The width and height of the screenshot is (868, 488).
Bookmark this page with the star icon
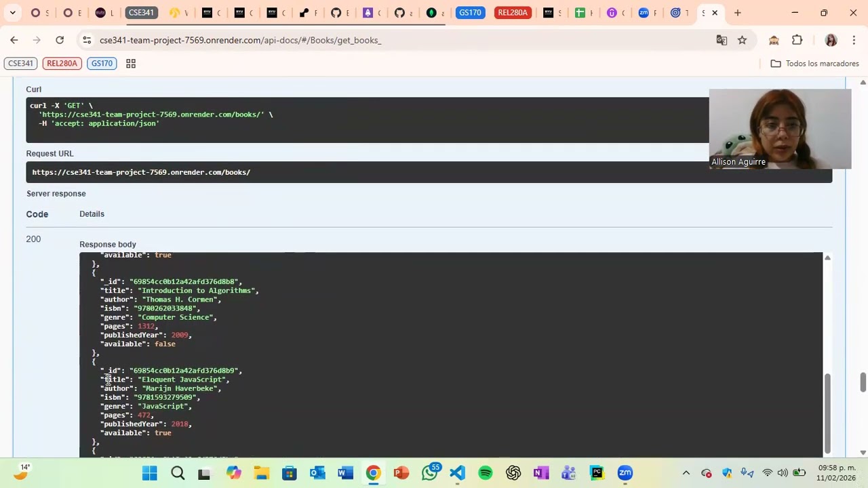742,40
